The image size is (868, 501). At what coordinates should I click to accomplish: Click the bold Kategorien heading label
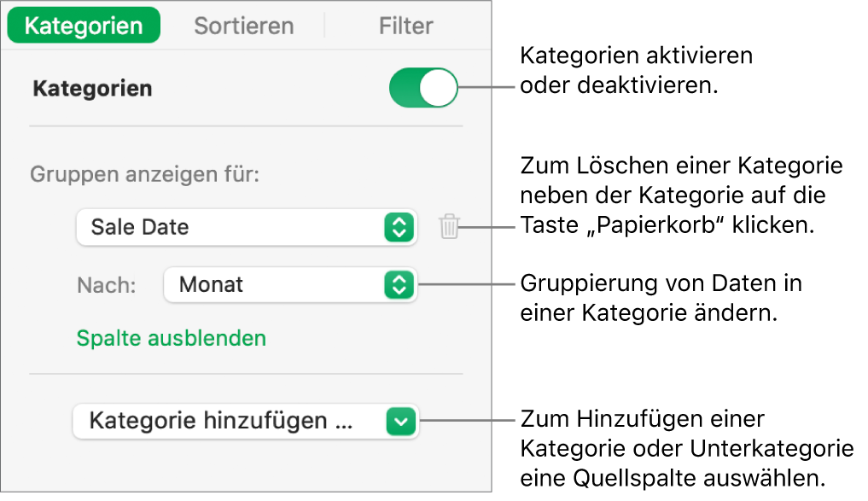(92, 89)
